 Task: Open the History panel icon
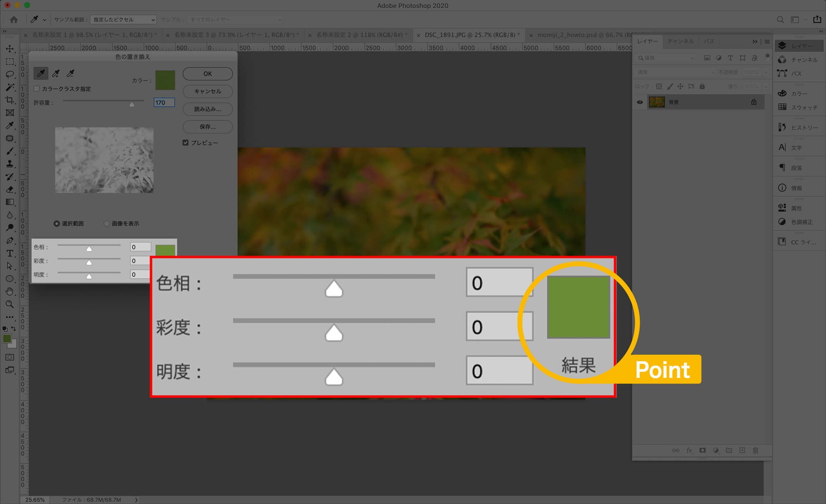[x=782, y=127]
